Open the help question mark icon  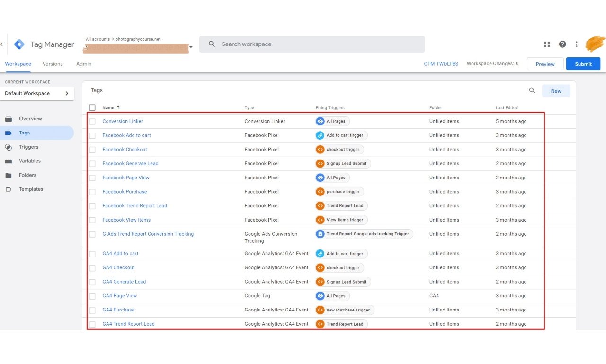[x=562, y=44]
